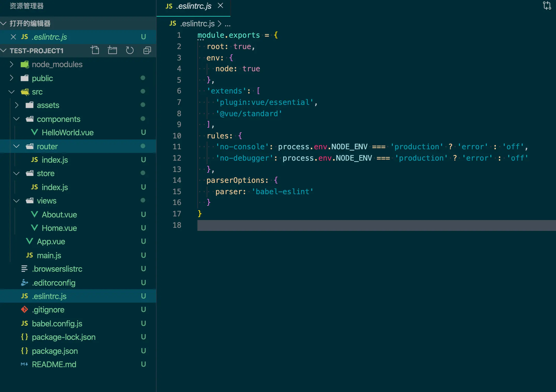Viewport: 556px width, 392px height.
Task: Open package.json file
Action: point(55,351)
